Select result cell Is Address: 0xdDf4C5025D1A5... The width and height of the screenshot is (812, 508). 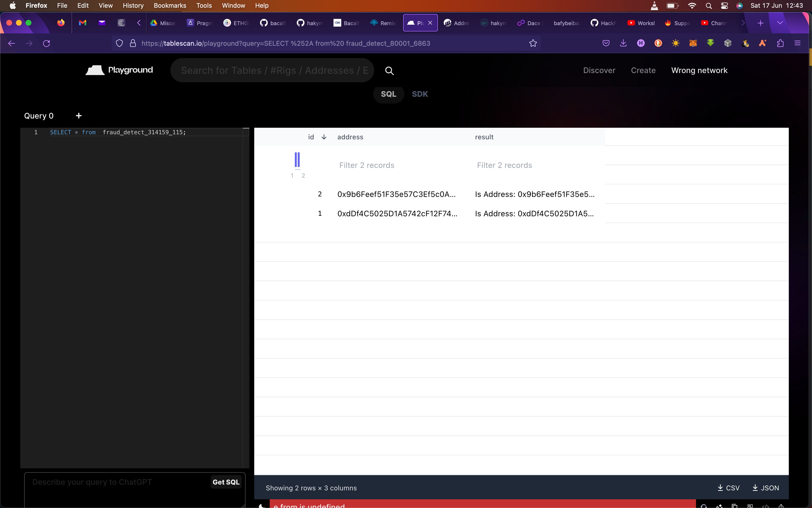pos(534,214)
